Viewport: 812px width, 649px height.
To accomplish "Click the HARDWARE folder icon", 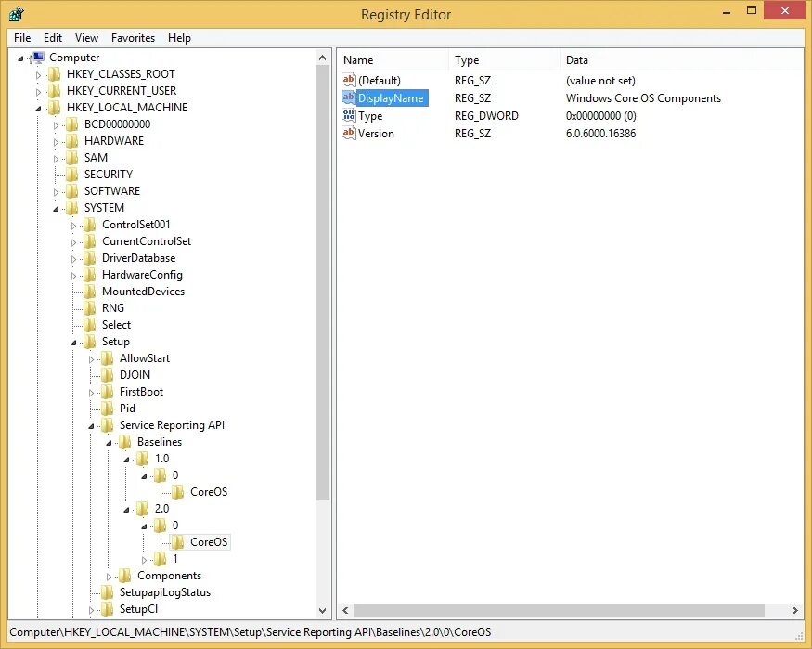I will [72, 141].
